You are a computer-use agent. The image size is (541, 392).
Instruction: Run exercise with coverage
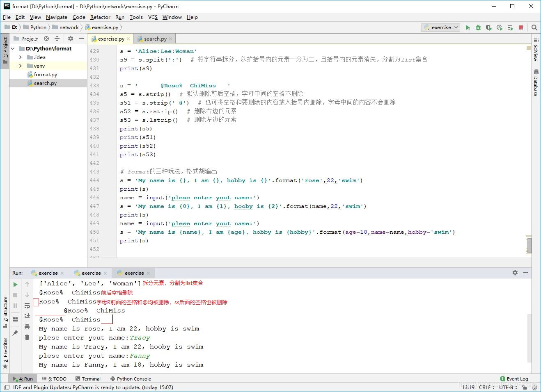(x=488, y=27)
